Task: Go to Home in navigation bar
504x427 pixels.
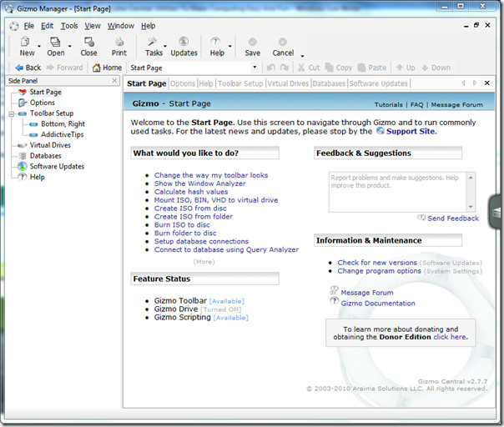Action: [107, 68]
